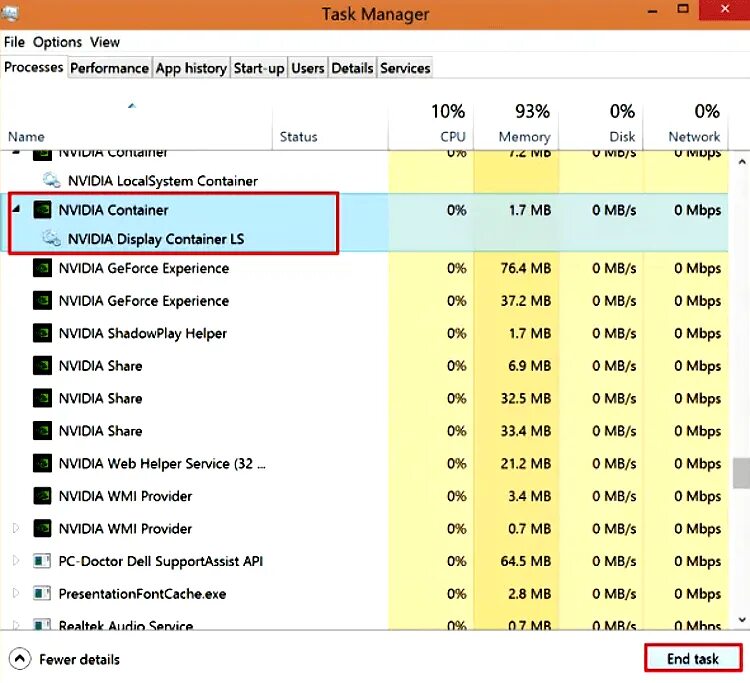The image size is (750, 683).
Task: Select NVIDIA GeForce Experience using 37.2 MB
Action: pyautogui.click(x=364, y=301)
